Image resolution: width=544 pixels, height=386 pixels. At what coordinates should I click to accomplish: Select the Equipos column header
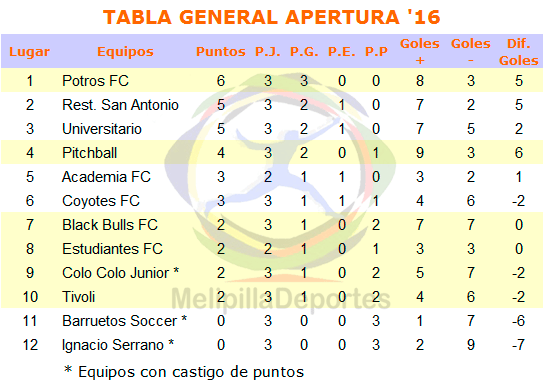click(x=125, y=52)
